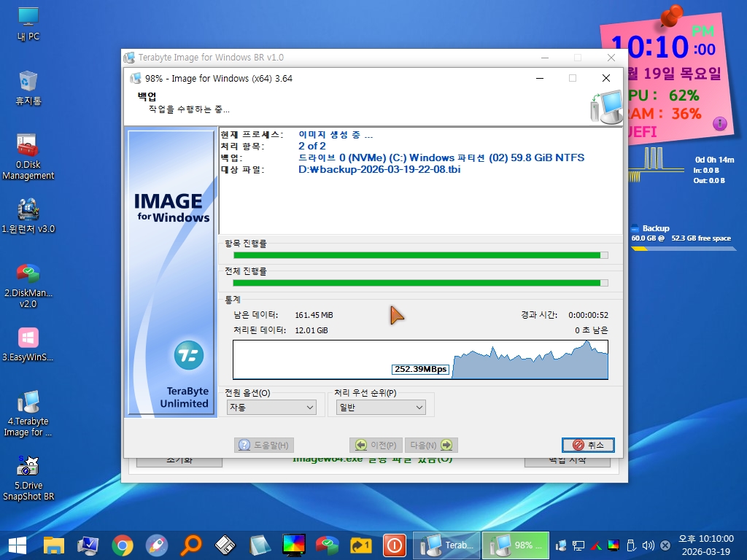Open the orange magnifier search taskbar icon

click(191, 545)
